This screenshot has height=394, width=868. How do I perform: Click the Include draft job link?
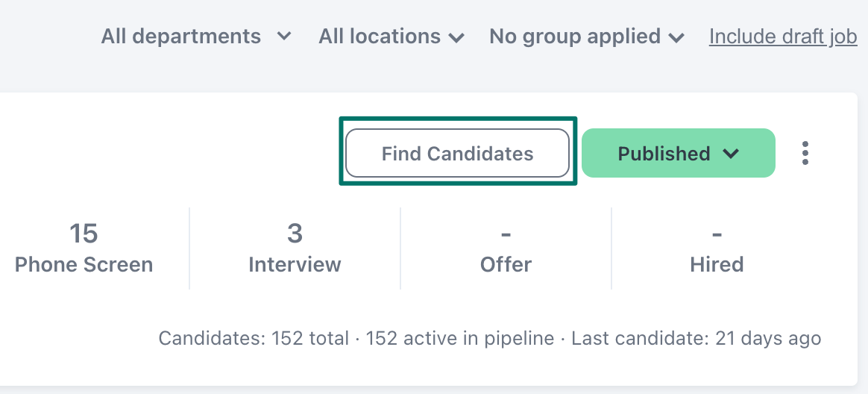783,37
